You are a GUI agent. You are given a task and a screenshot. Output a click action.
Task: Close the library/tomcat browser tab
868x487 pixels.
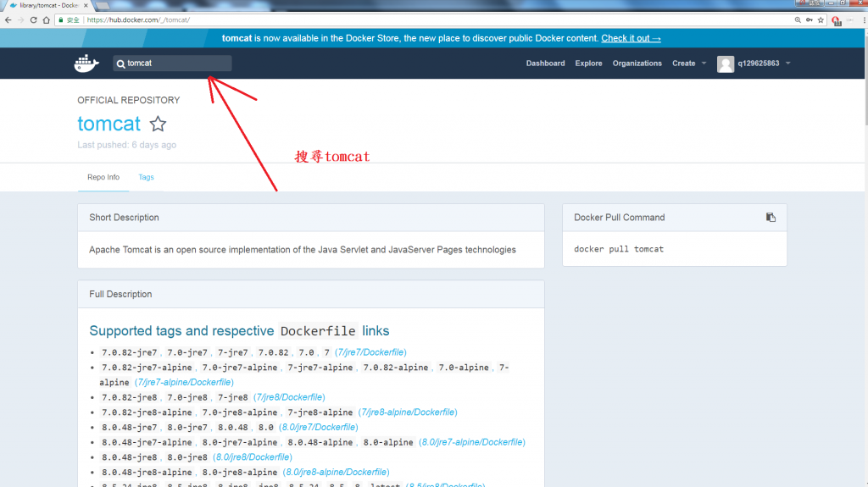point(86,6)
